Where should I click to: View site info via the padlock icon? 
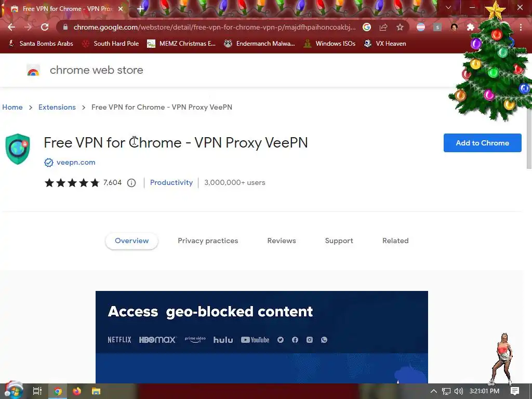[65, 27]
